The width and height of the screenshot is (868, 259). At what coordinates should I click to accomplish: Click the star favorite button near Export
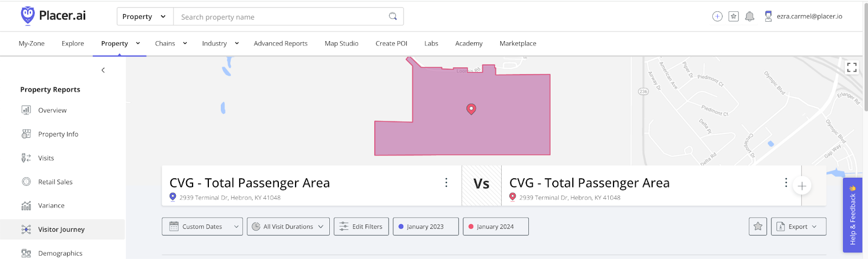(758, 226)
